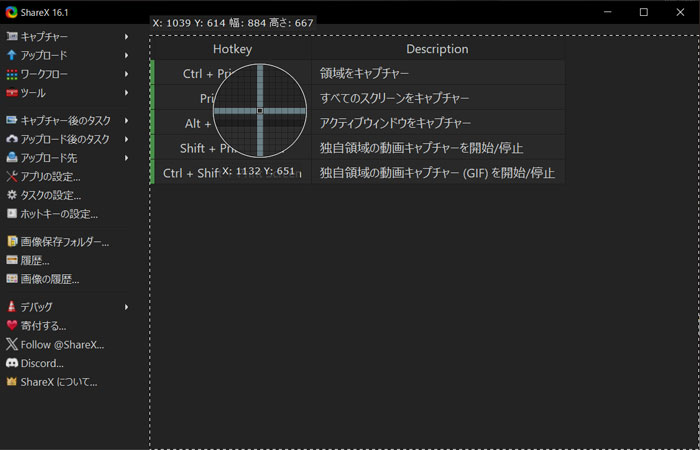Select 独自領域の動画キャプチャーを開始/停止 cell
The height and width of the screenshot is (450, 700).
pyautogui.click(x=438, y=148)
